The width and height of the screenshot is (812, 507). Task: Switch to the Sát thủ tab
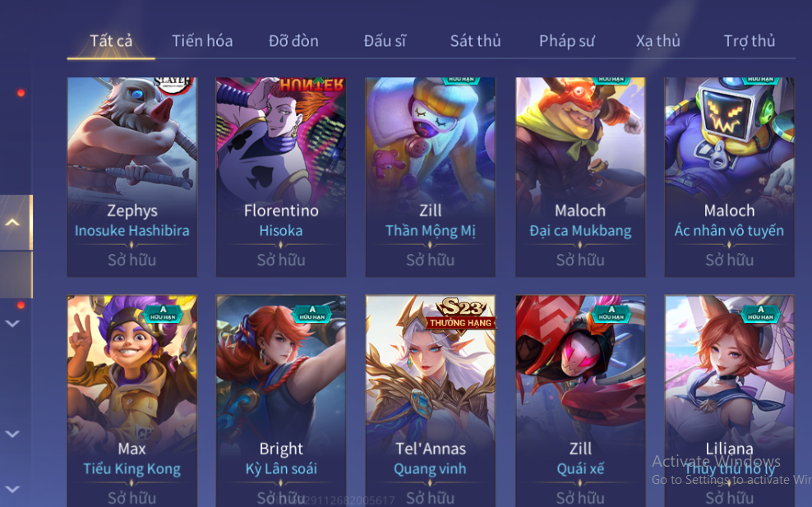(x=475, y=41)
